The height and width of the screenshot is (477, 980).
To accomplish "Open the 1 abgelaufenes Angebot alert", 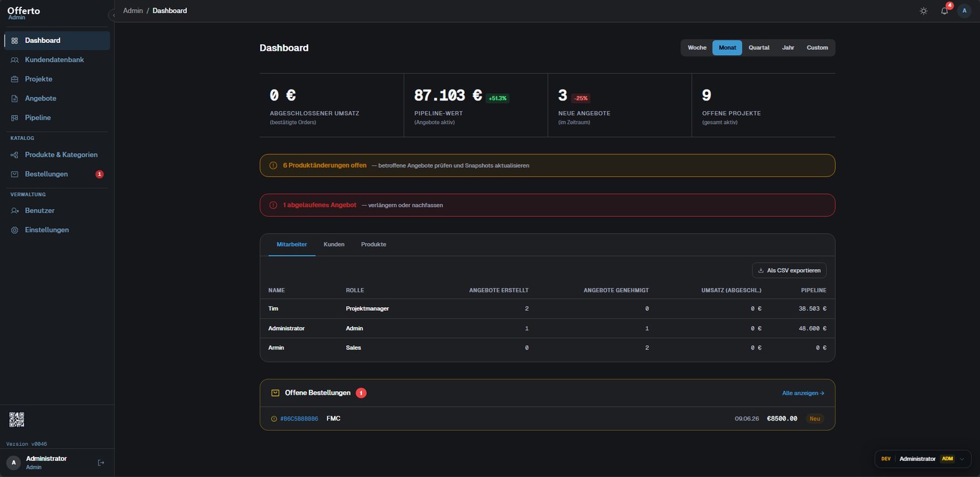I will 547,205.
